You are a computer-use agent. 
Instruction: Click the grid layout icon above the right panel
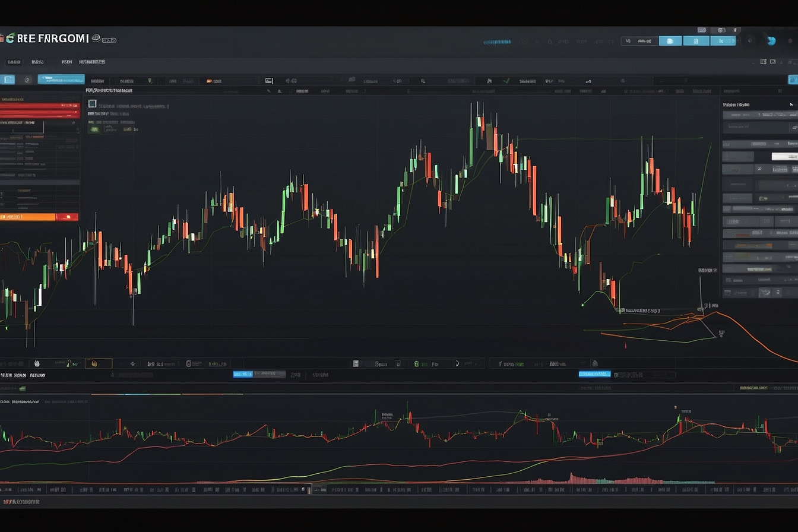tap(764, 61)
